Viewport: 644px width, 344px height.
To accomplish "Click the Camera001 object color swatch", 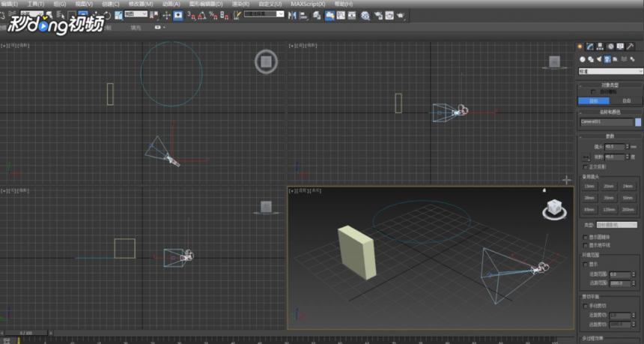I will [638, 122].
